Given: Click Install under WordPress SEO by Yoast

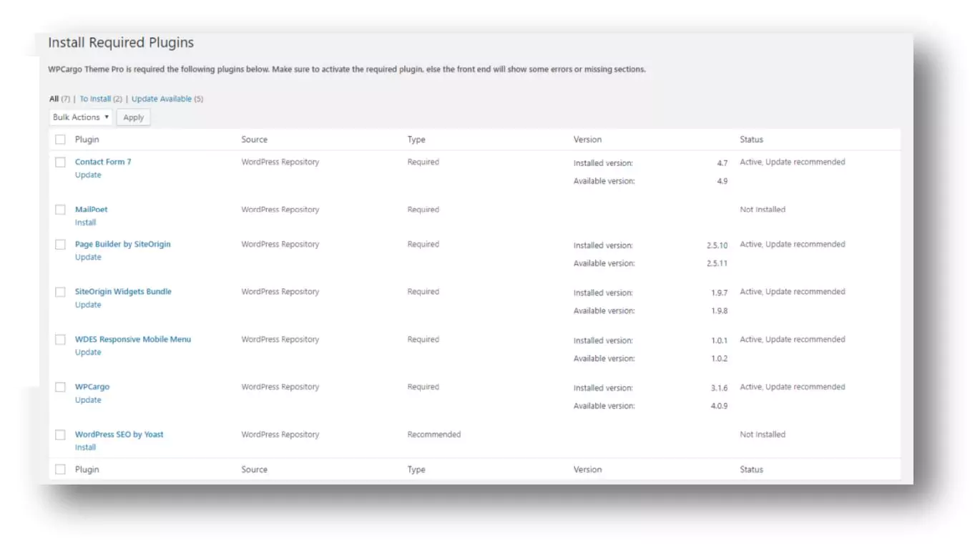Looking at the screenshot, I should coord(85,447).
